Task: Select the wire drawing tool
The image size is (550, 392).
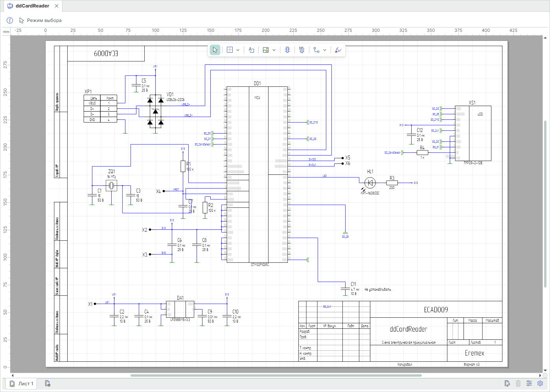Action: pyautogui.click(x=316, y=50)
